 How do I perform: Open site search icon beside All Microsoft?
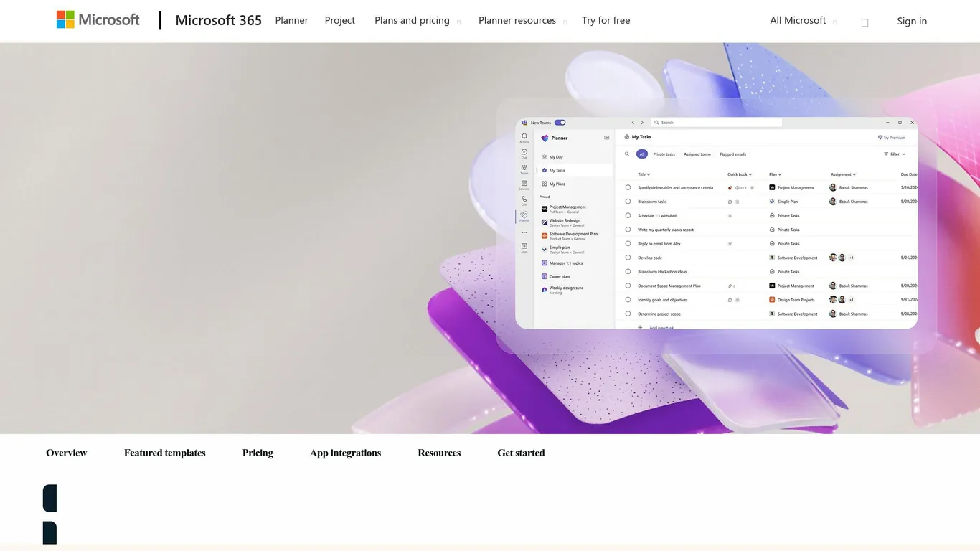(x=864, y=22)
